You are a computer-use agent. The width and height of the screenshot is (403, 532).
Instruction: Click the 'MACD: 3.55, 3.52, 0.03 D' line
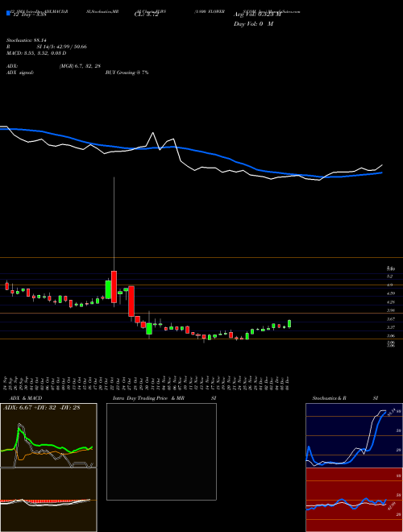click(36, 53)
